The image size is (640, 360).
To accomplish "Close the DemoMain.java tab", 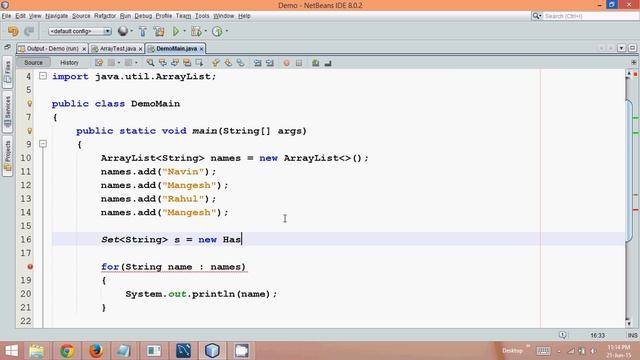I will [202, 49].
